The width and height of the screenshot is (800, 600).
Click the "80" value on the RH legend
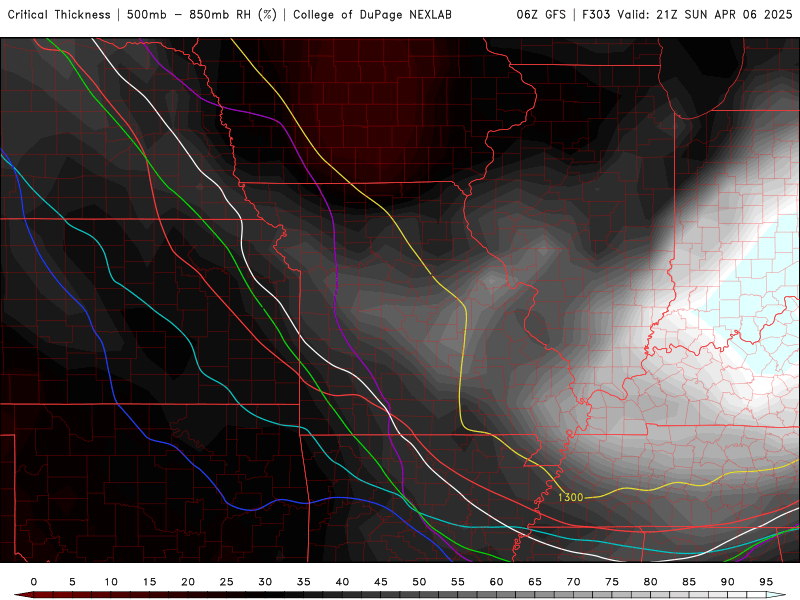tap(651, 582)
